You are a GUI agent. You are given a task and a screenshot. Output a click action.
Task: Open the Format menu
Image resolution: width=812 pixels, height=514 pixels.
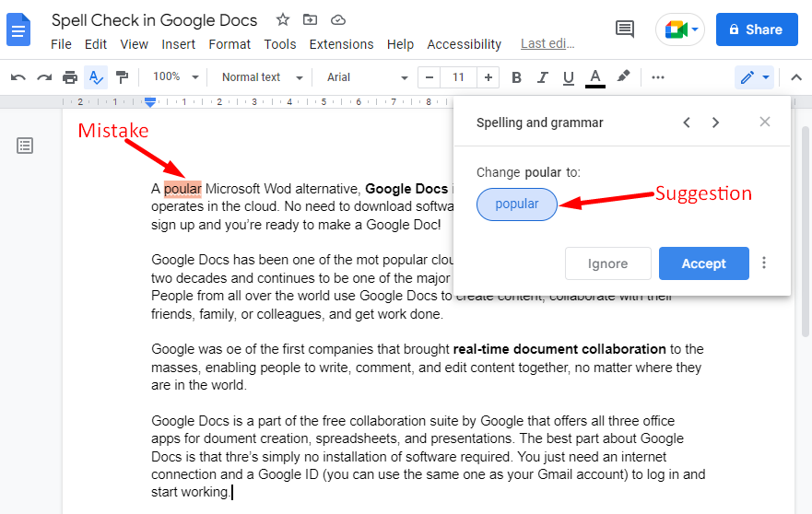[229, 44]
